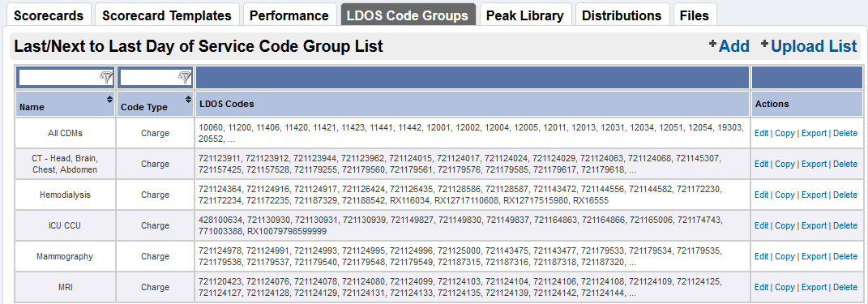Click the Name column filter funnel icon

tap(106, 78)
